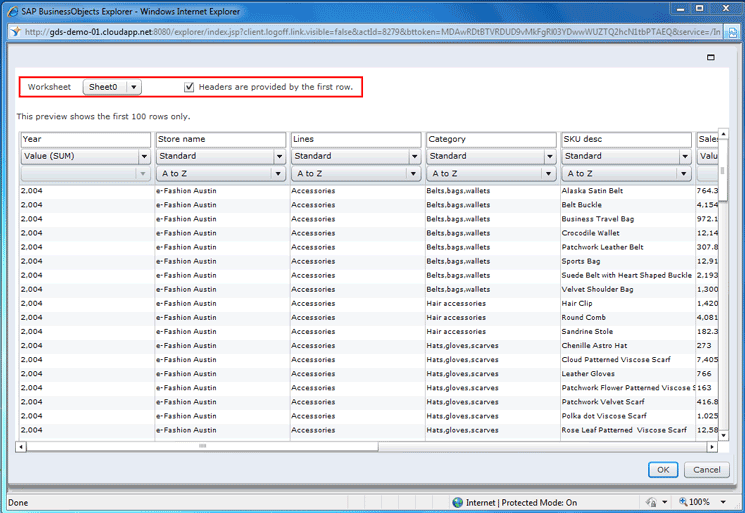Screen dimensions: 745x513
Task: Click the address bar URL
Action: tap(372, 32)
